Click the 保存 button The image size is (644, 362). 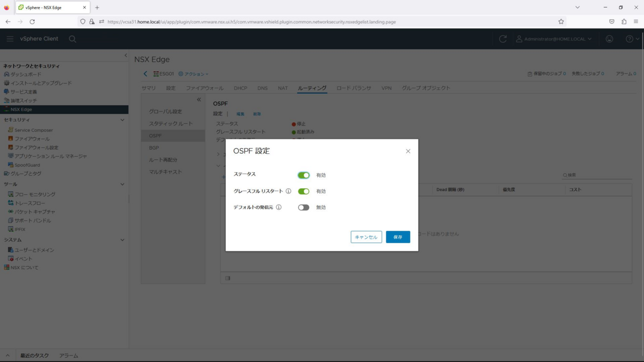click(398, 237)
